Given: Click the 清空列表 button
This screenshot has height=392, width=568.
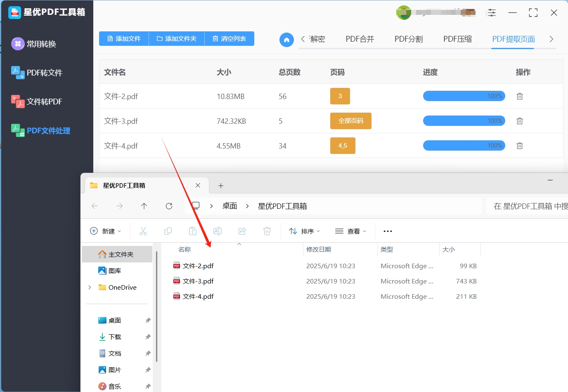Looking at the screenshot, I should click(x=230, y=38).
